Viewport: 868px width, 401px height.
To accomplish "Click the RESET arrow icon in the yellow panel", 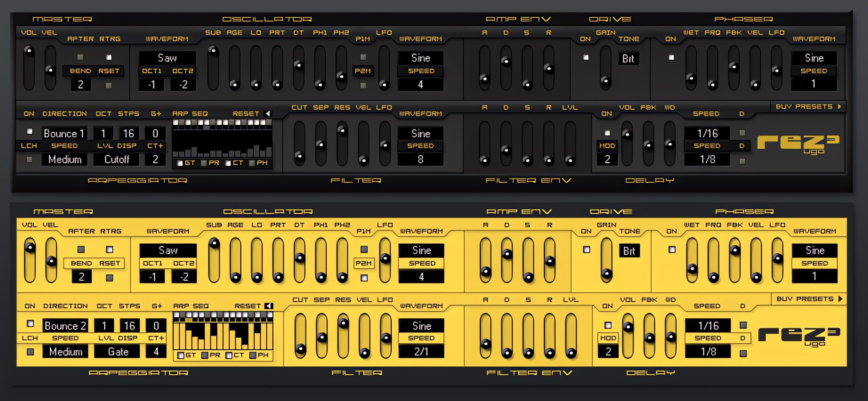I will point(268,306).
